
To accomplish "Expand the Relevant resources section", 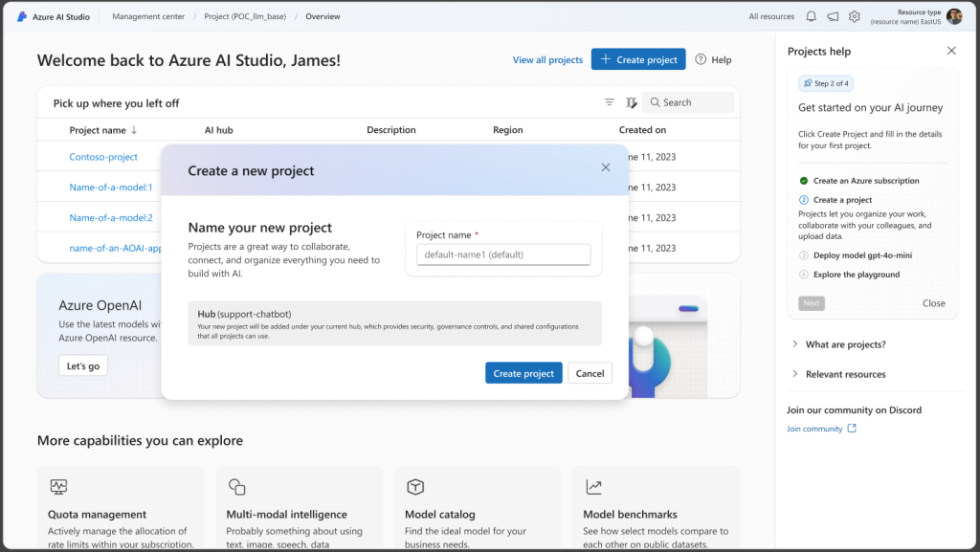I will click(x=839, y=374).
